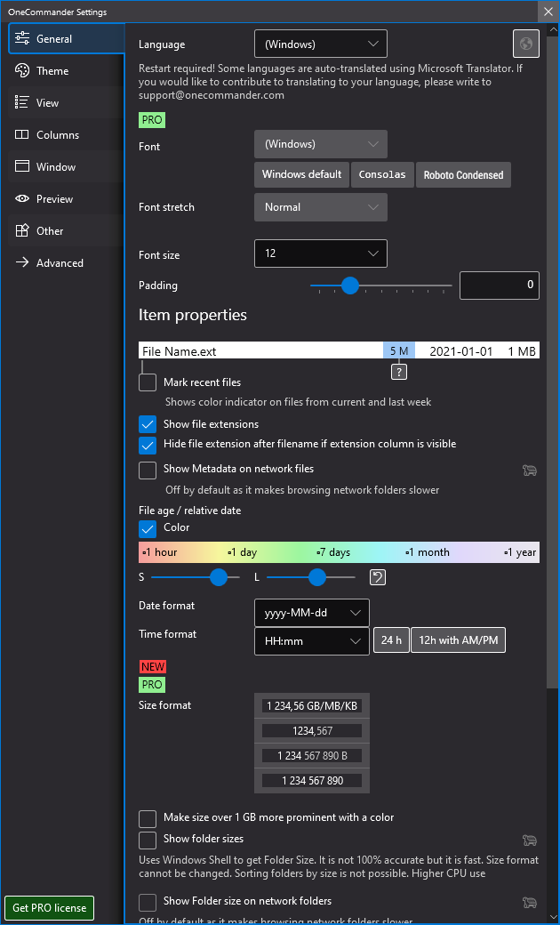The width and height of the screenshot is (560, 925).
Task: Disable the file age Color checkbox
Action: (x=148, y=528)
